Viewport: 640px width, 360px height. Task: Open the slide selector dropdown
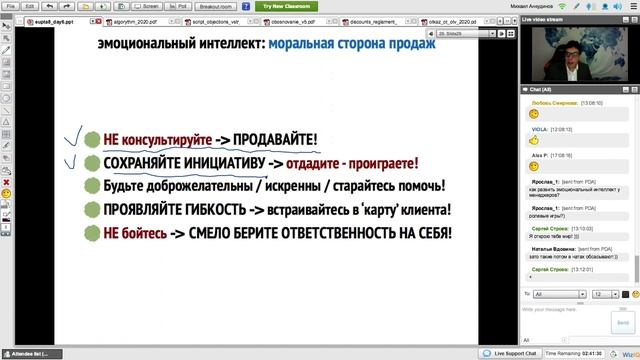point(466,34)
